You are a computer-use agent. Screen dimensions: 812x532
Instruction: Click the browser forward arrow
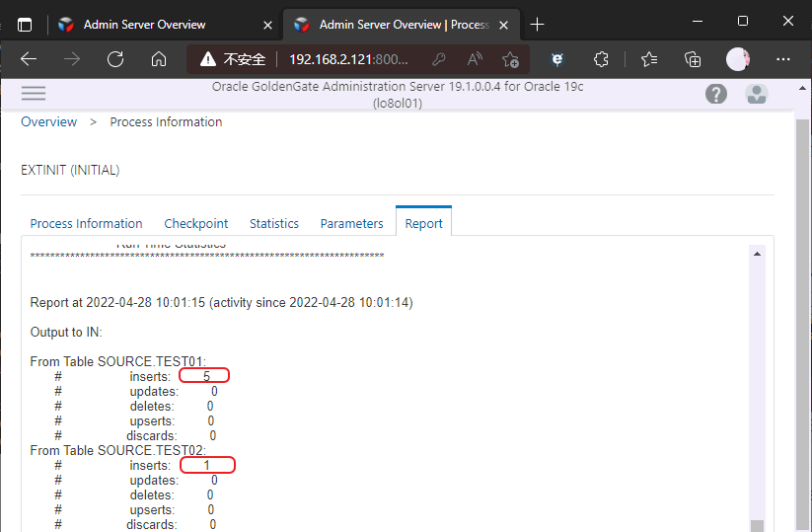pyautogui.click(x=72, y=59)
